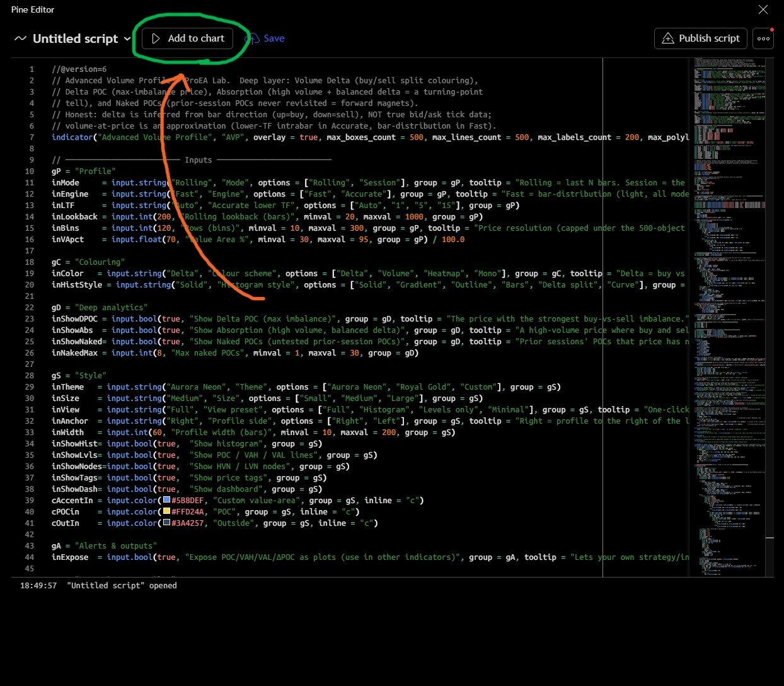Click the Pine script type icon beside the title
784x686 pixels.
point(20,38)
